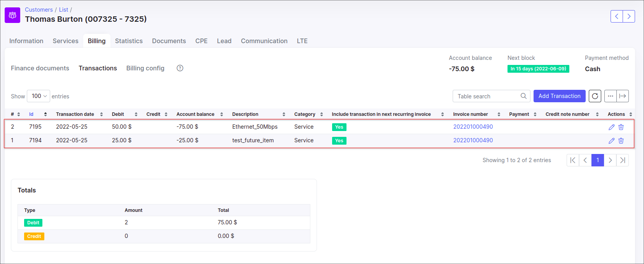Image resolution: width=644 pixels, height=264 pixels.
Task: Click into the Table search field
Action: point(486,96)
